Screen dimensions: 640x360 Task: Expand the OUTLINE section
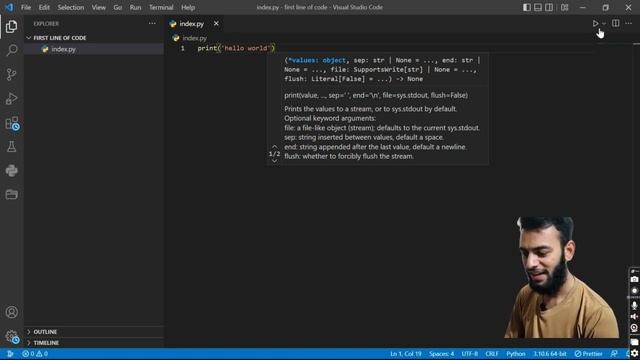click(94, 332)
